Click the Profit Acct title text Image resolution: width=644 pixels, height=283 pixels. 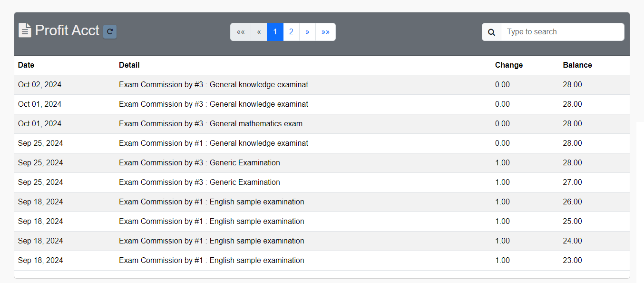tap(67, 30)
